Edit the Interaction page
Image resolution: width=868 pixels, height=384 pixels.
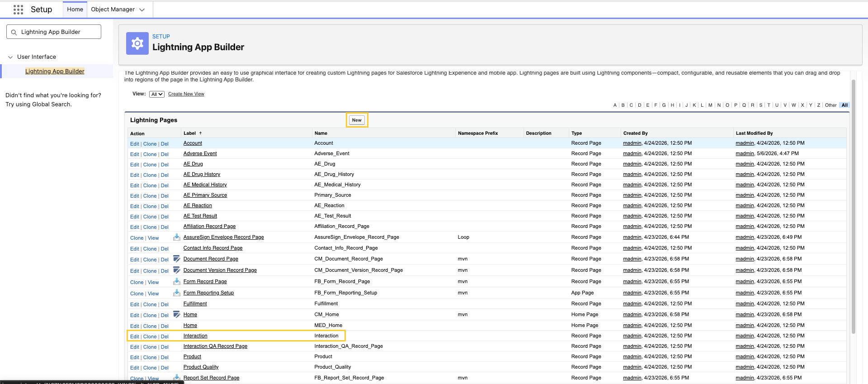coord(135,337)
